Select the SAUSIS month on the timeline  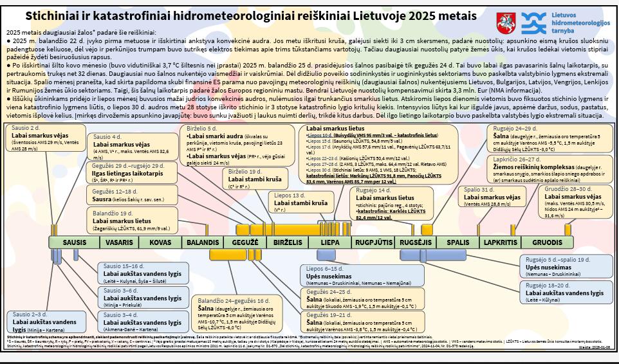(75, 242)
